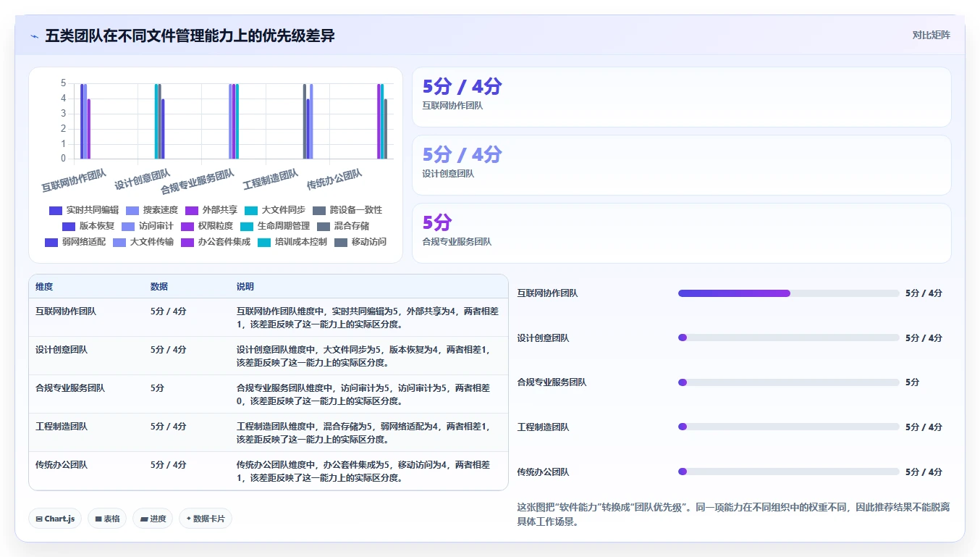This screenshot has width=980, height=557.
Task: Toggle 实时共同编辑 legend series
Action: click(84, 210)
